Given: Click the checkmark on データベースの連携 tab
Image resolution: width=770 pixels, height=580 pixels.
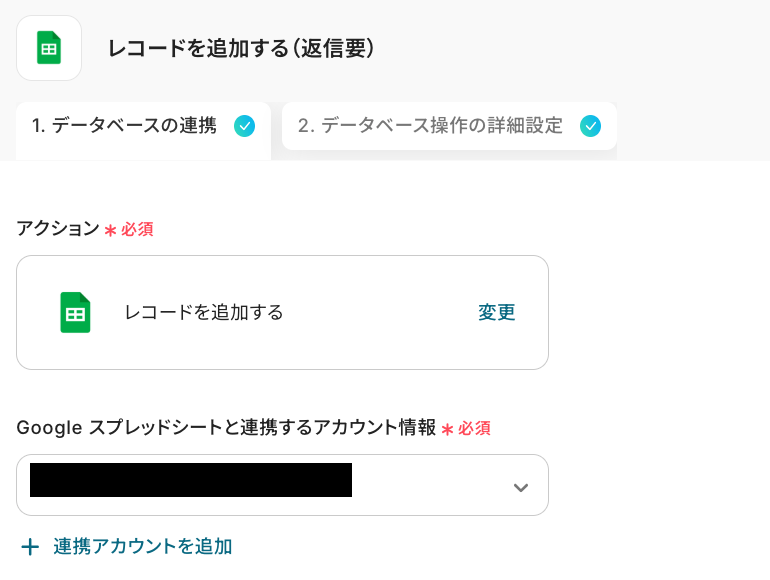Looking at the screenshot, I should coord(244,126).
